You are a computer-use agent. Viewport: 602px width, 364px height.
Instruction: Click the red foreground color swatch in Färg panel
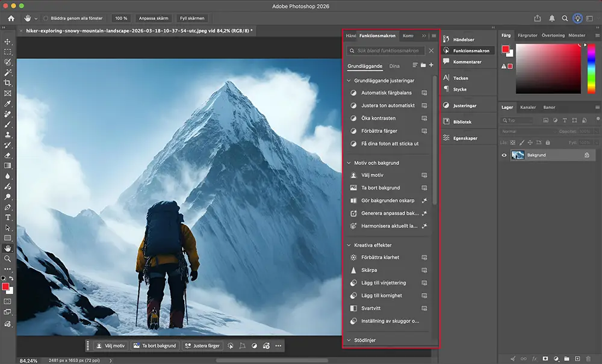pyautogui.click(x=506, y=49)
